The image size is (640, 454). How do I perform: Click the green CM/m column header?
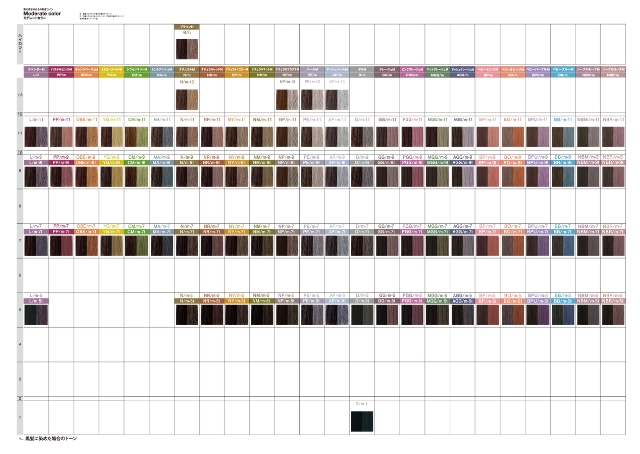click(135, 74)
